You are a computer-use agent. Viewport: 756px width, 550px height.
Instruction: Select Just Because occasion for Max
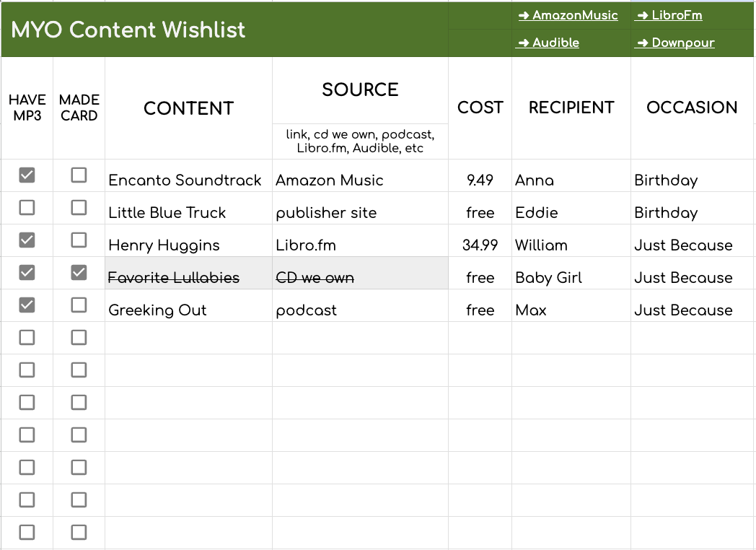[693, 305]
